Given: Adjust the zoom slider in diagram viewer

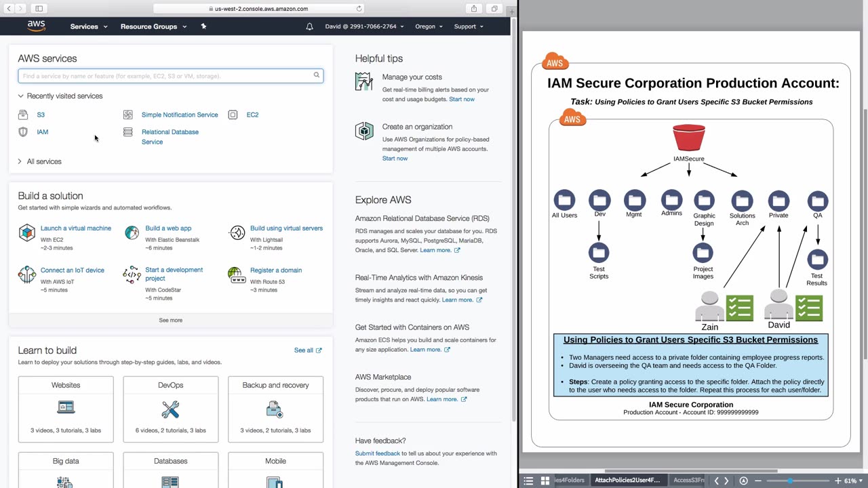Looking at the screenshot, I should [x=789, y=481].
